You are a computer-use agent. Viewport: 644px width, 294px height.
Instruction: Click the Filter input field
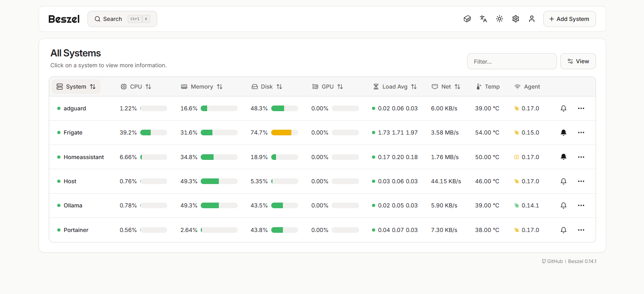511,62
